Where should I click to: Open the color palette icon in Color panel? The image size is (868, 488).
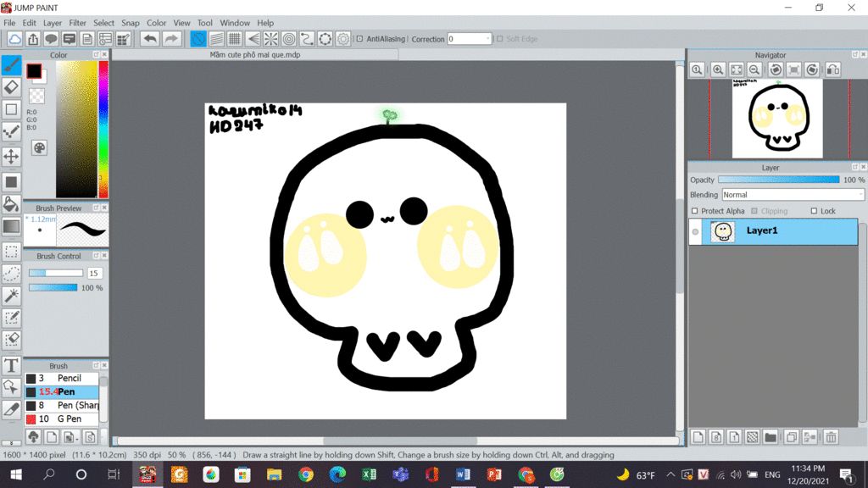[39, 147]
